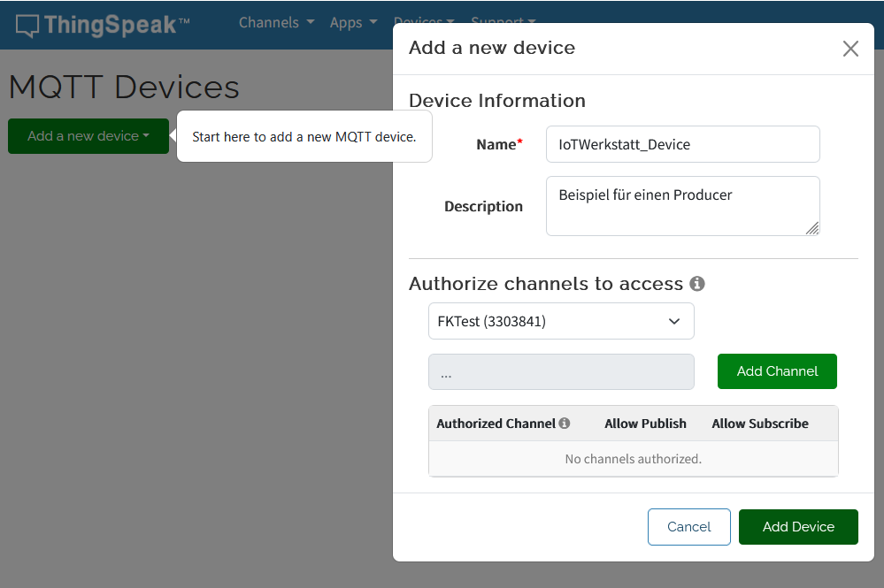Viewport: 884px width, 588px height.
Task: Click the Allow Subscribe column header
Action: [760, 424]
